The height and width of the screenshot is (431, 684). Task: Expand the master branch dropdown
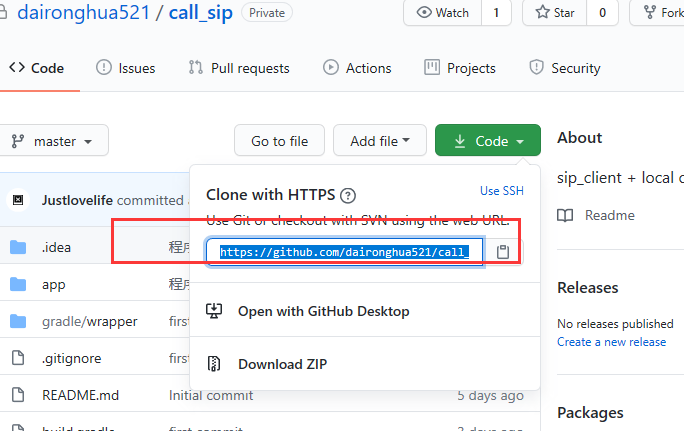point(52,141)
